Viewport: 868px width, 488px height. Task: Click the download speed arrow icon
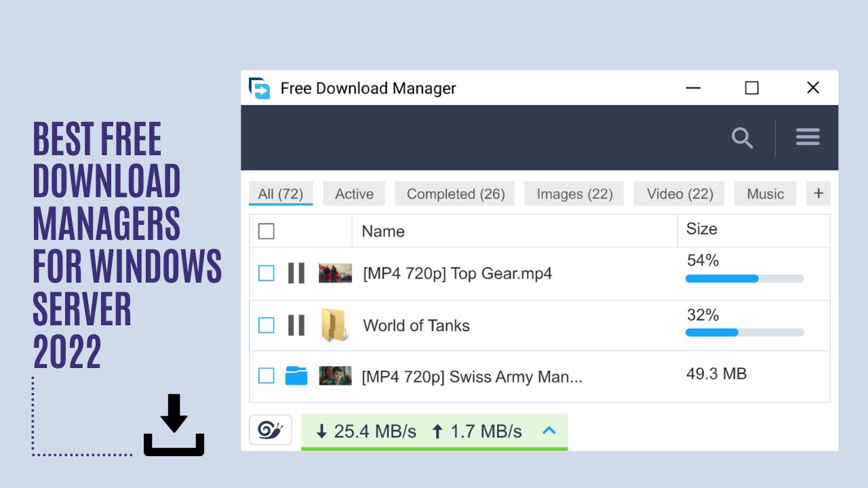click(x=321, y=432)
